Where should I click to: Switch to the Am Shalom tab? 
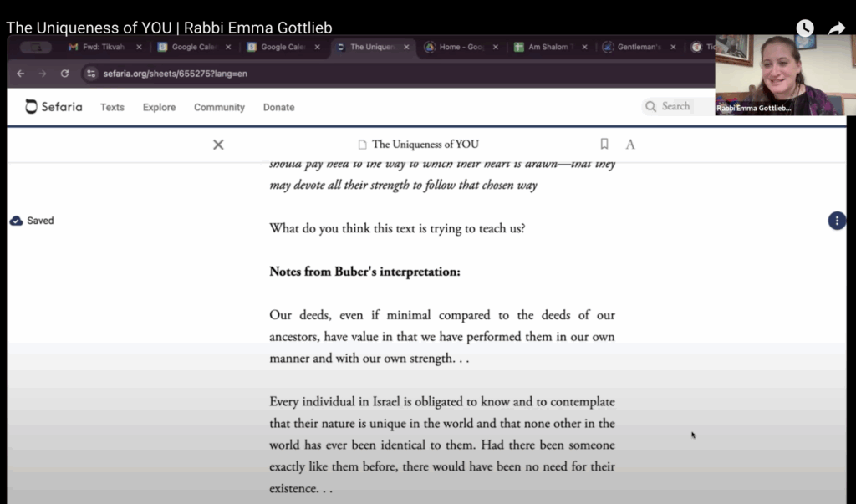click(x=546, y=48)
